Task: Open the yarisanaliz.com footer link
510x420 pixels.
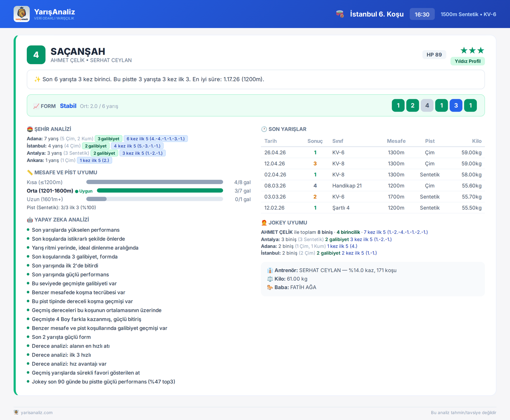Action: [x=37, y=413]
